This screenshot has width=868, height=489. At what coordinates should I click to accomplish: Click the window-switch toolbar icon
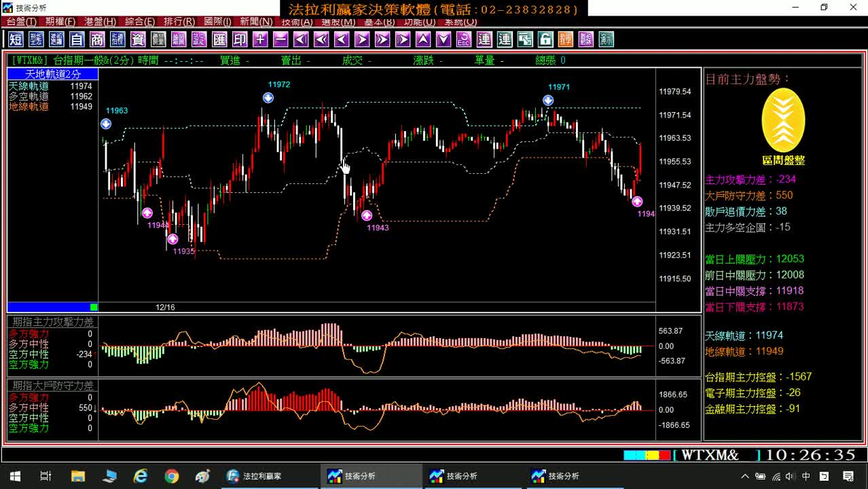tap(525, 39)
